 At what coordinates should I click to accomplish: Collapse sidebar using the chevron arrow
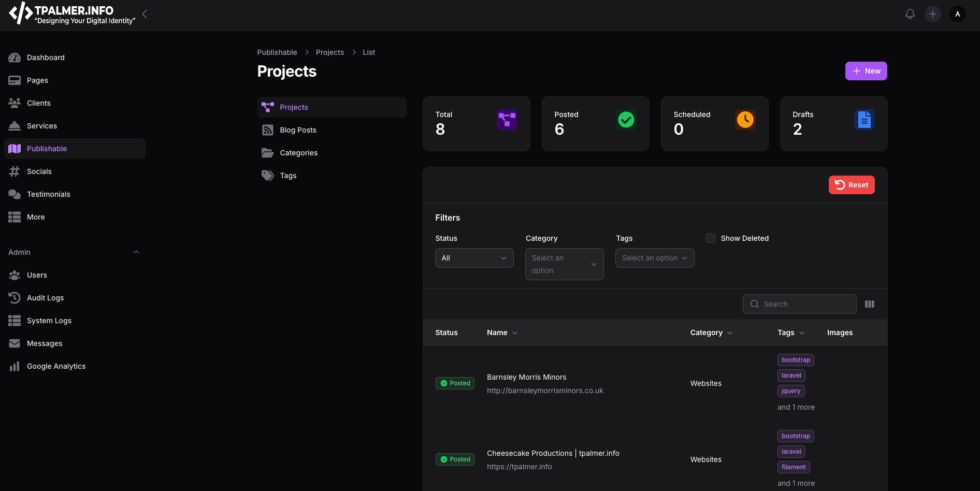(145, 14)
